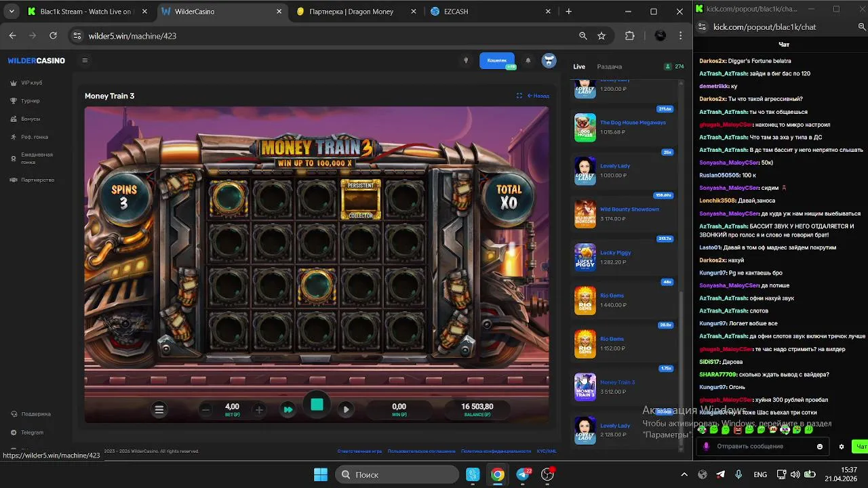Open the Ответственная игра footer link
The image size is (868, 488).
coord(359,451)
